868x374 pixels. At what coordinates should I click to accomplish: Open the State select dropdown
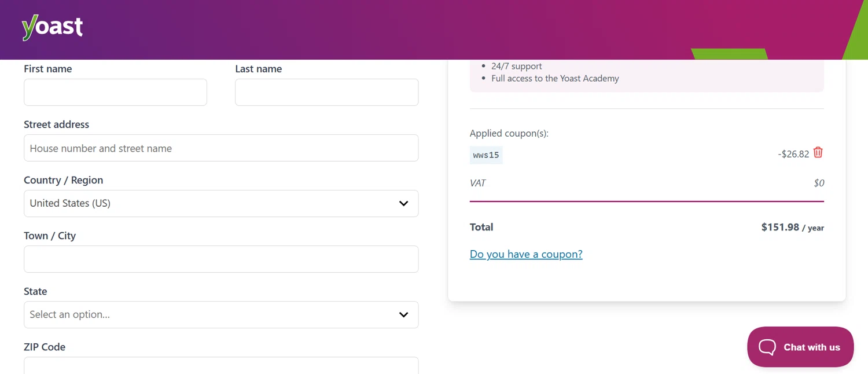[x=221, y=314]
